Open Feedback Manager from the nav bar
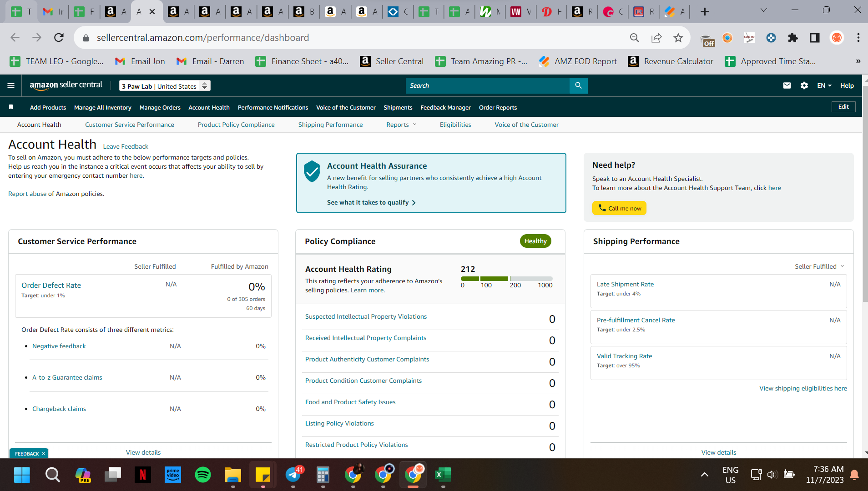This screenshot has height=491, width=868. 445,107
